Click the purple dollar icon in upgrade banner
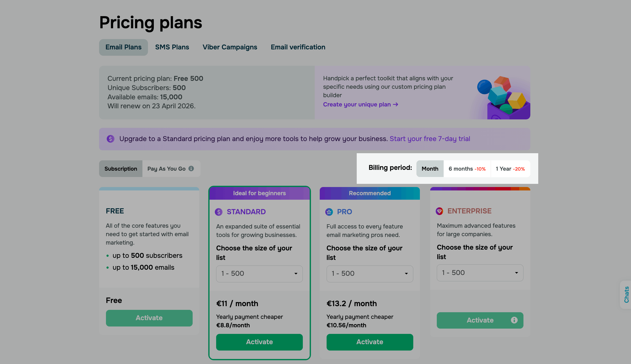This screenshot has width=631, height=364. click(x=110, y=139)
